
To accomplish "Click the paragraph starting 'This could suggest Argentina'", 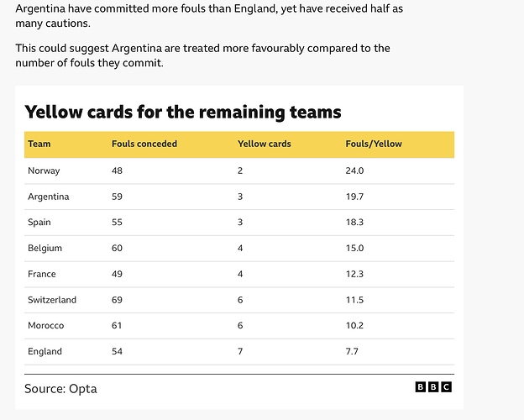I will tap(202, 55).
